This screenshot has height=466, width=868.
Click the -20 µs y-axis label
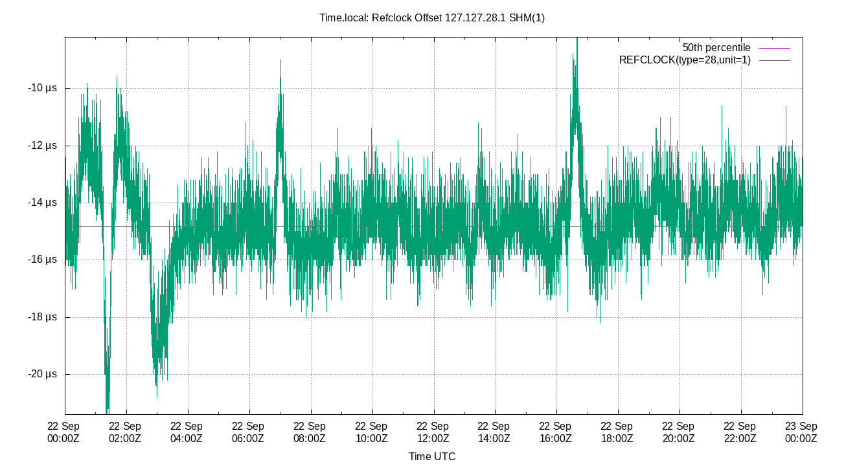click(43, 374)
